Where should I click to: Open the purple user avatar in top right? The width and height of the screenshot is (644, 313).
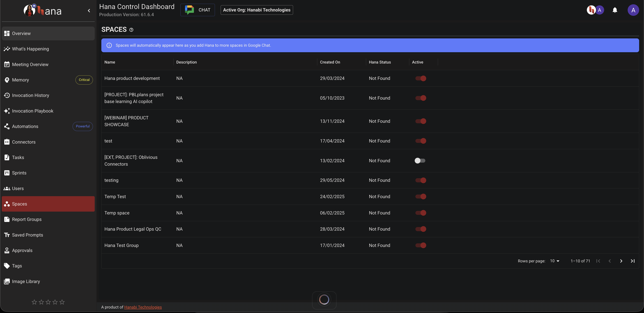pos(633,10)
